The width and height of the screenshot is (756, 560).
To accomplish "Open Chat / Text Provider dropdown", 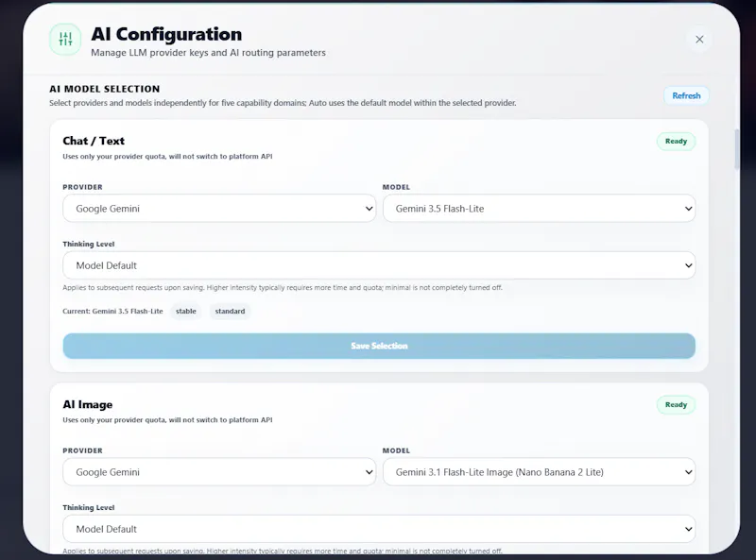I will coord(219,208).
